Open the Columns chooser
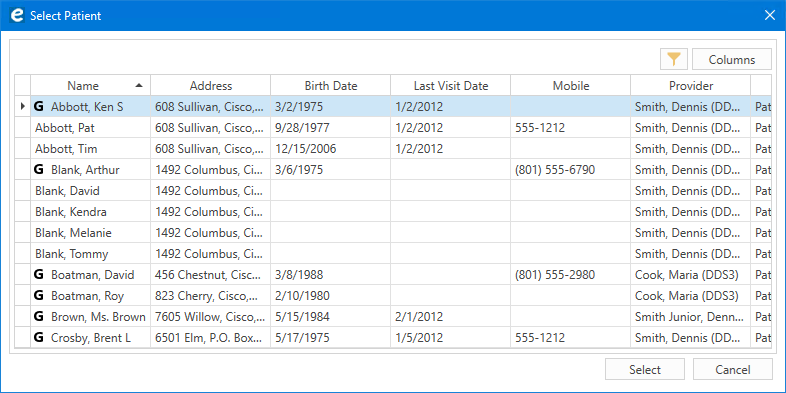Viewport: 786px width, 393px height. point(732,59)
